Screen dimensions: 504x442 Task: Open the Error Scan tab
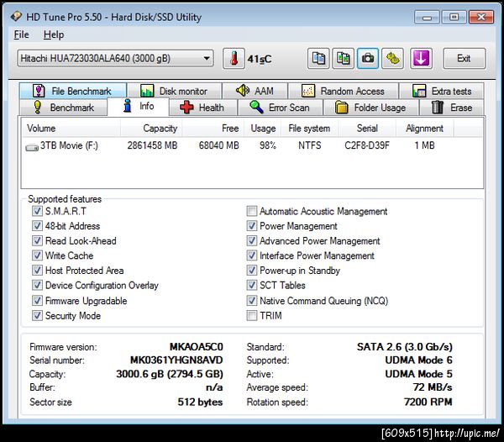pyautogui.click(x=280, y=108)
